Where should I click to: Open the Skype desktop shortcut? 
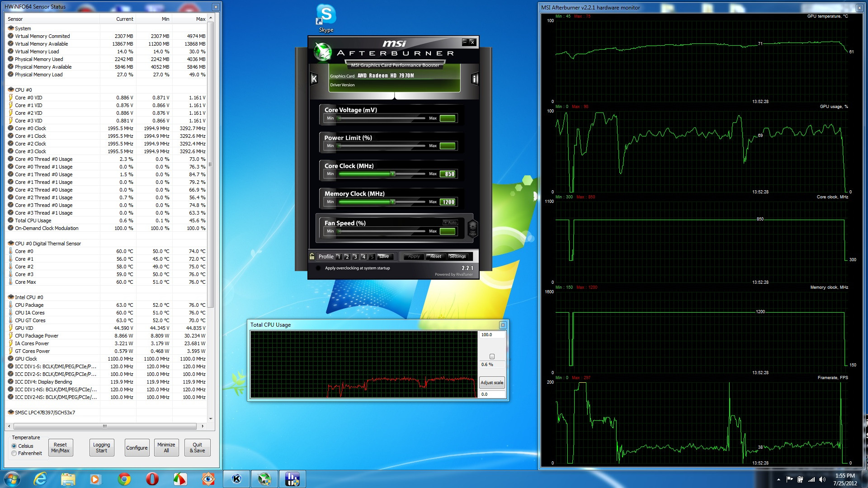pyautogui.click(x=326, y=18)
